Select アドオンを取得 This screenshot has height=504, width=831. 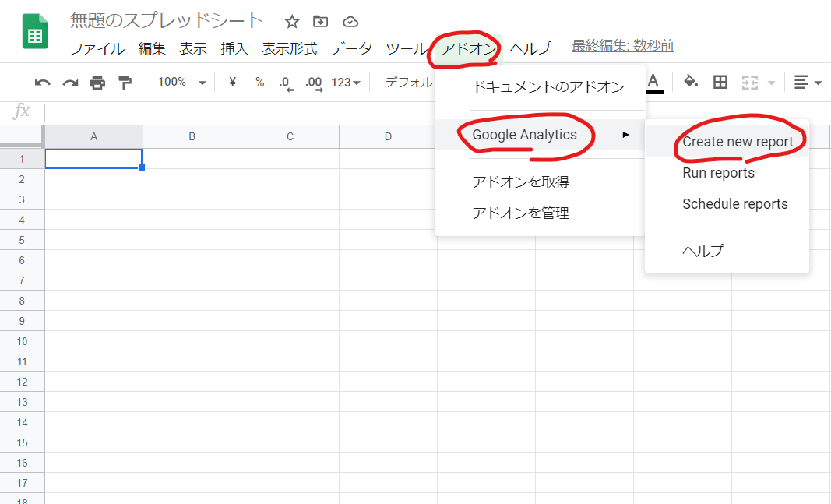pos(540,182)
